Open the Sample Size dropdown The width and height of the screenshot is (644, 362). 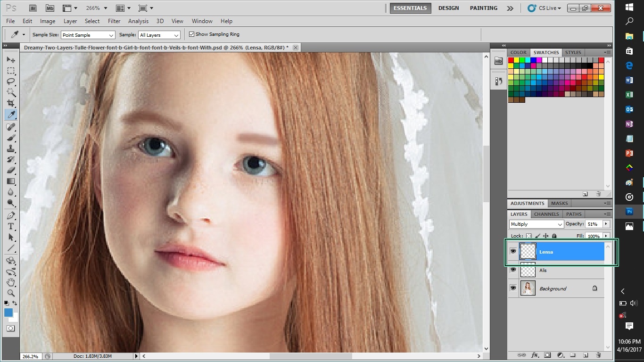[88, 35]
